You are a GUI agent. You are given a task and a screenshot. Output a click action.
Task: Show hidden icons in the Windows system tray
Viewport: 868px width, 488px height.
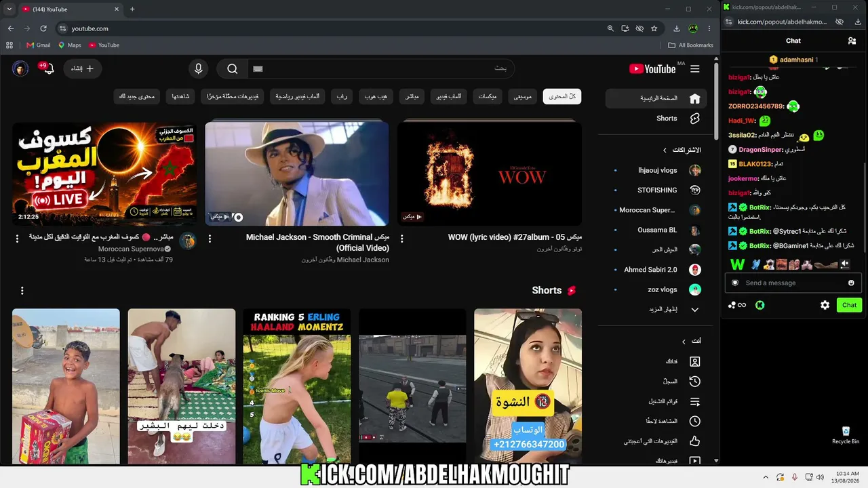click(766, 477)
